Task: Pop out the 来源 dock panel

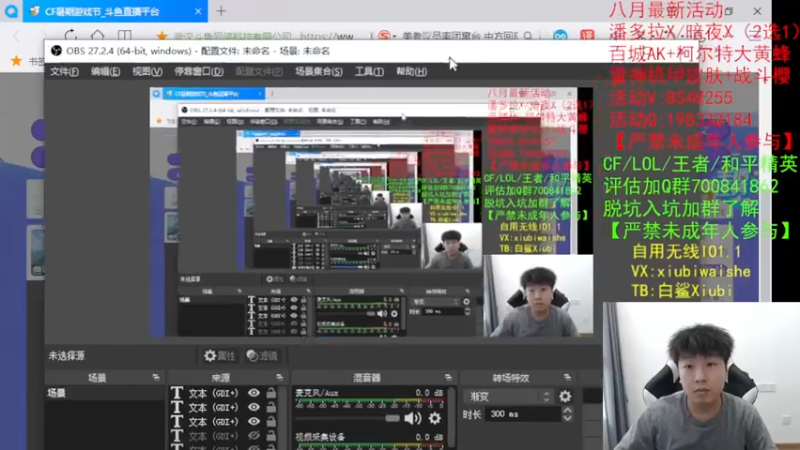Action: [x=279, y=378]
